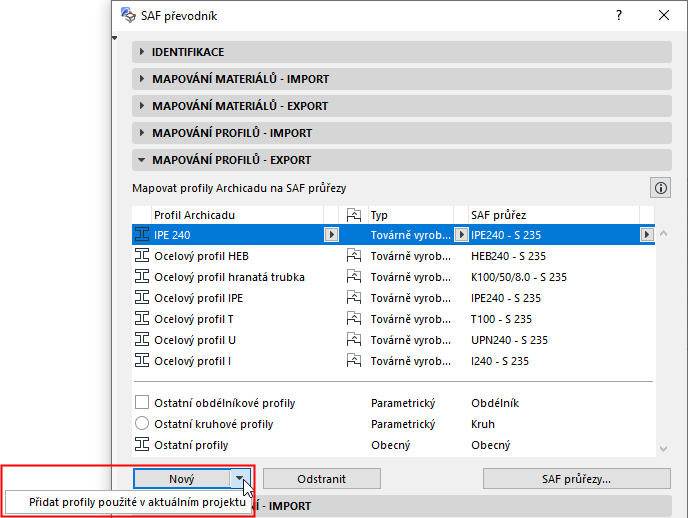Select the Ocelový profil I row name
The height and width of the screenshot is (518, 688).
point(192,361)
